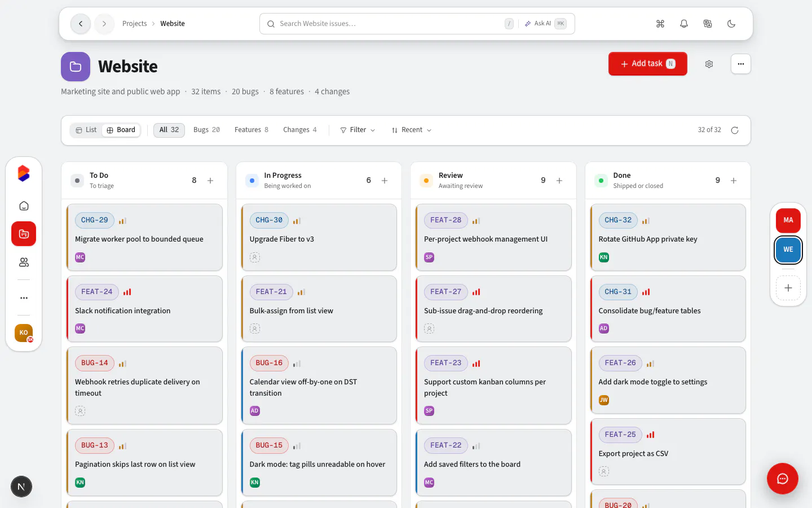
Task: Add a card to In Progress column
Action: [x=385, y=181]
